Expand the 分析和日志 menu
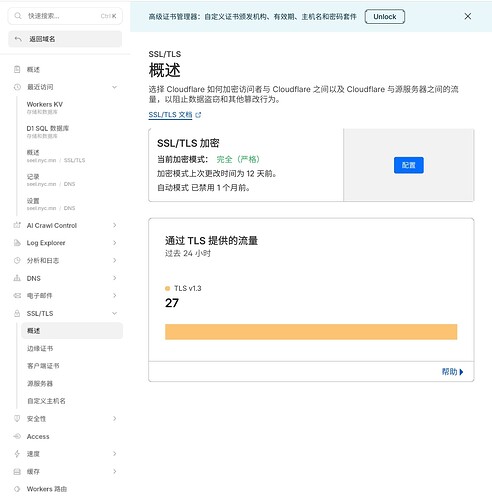 (x=114, y=260)
